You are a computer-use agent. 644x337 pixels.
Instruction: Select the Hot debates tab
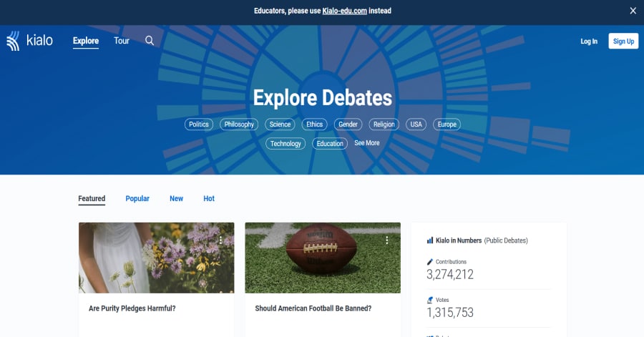point(209,199)
